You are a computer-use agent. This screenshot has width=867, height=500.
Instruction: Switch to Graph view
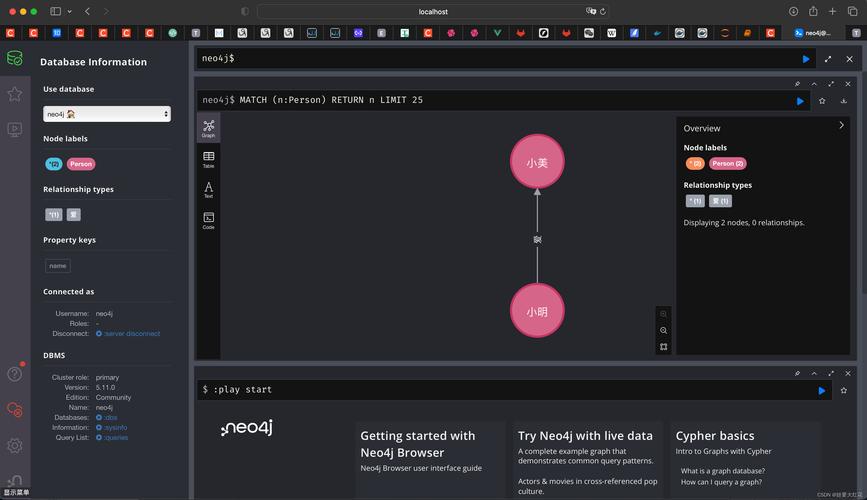208,128
